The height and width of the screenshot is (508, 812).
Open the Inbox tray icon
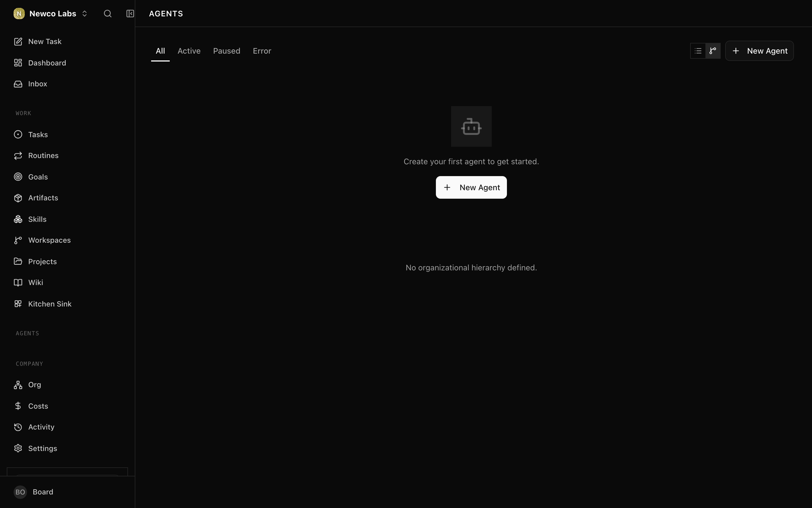click(18, 84)
